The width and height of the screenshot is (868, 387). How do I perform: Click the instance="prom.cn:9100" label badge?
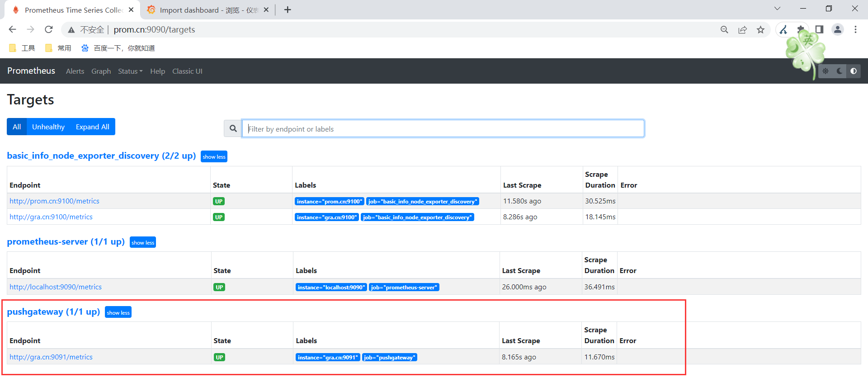click(330, 202)
